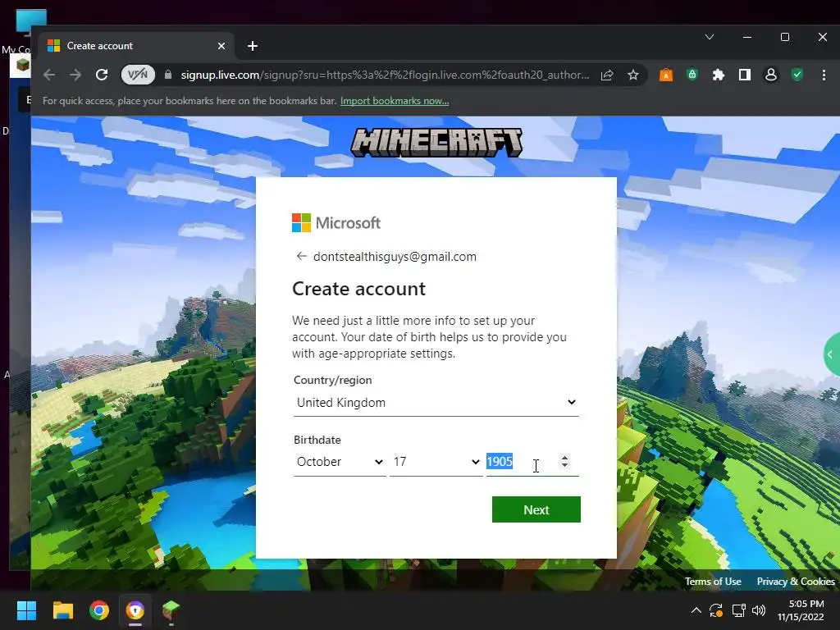This screenshot has height=630, width=840.
Task: Open the Extensions puzzle piece menu
Action: point(718,75)
